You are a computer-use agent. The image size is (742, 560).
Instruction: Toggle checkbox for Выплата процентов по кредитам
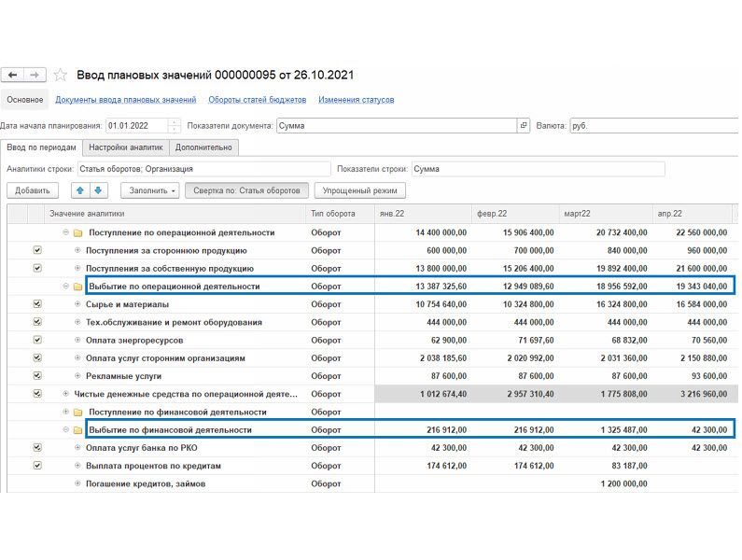[37, 466]
